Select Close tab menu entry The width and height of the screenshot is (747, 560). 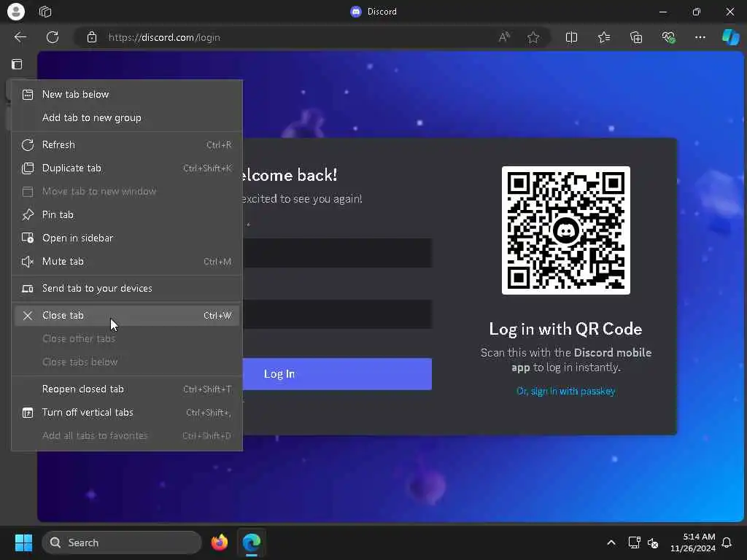tap(127, 316)
